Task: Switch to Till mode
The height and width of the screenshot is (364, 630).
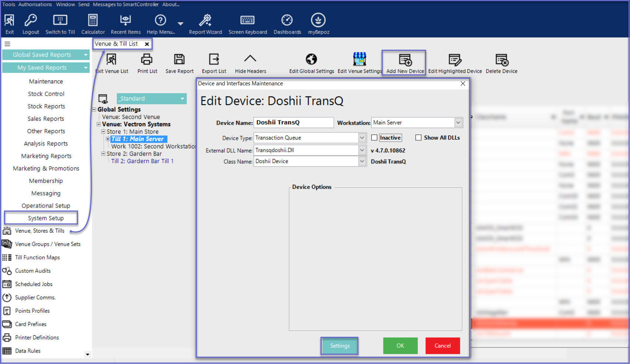Action: pyautogui.click(x=60, y=24)
